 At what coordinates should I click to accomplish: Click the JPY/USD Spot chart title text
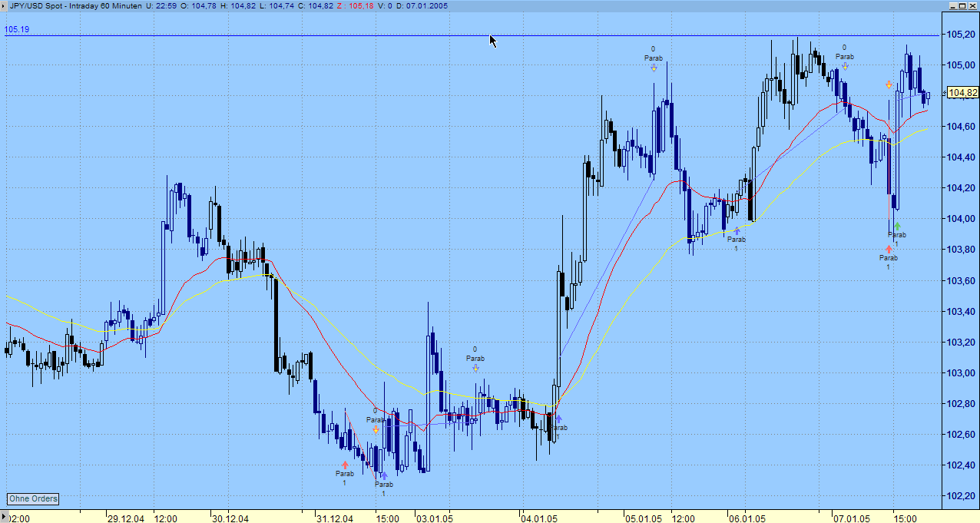35,5
